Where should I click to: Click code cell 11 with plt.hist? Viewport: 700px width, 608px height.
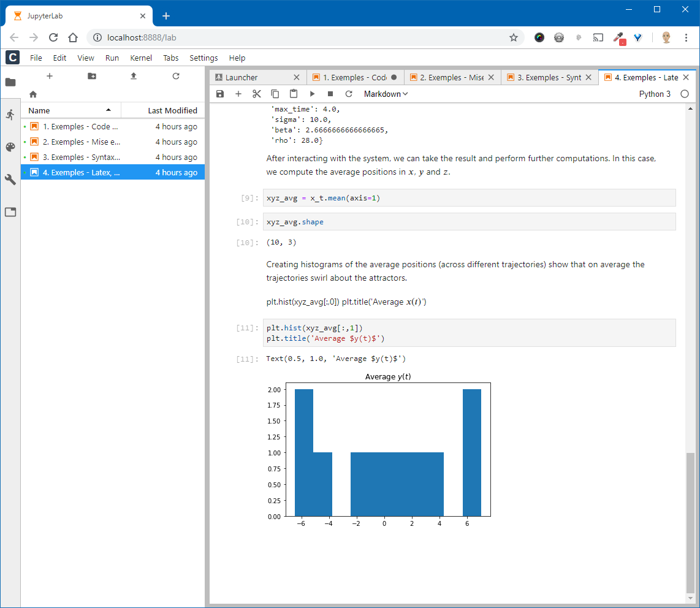point(469,333)
